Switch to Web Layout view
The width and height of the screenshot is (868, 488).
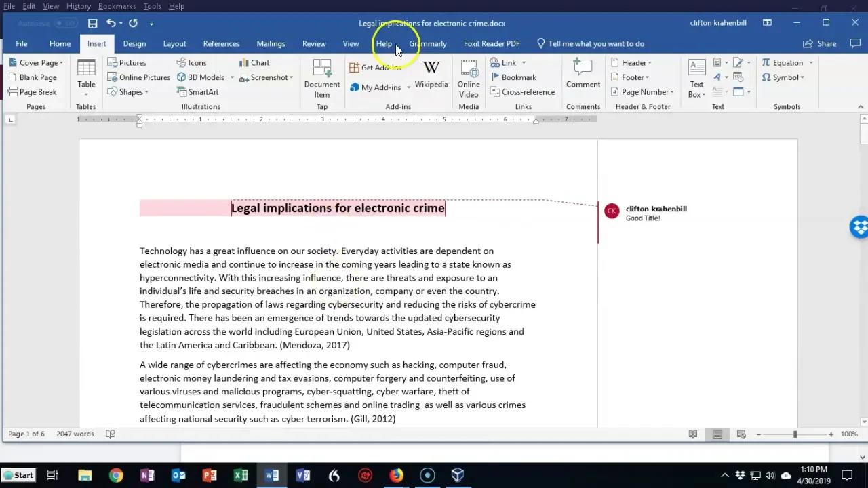(741, 434)
